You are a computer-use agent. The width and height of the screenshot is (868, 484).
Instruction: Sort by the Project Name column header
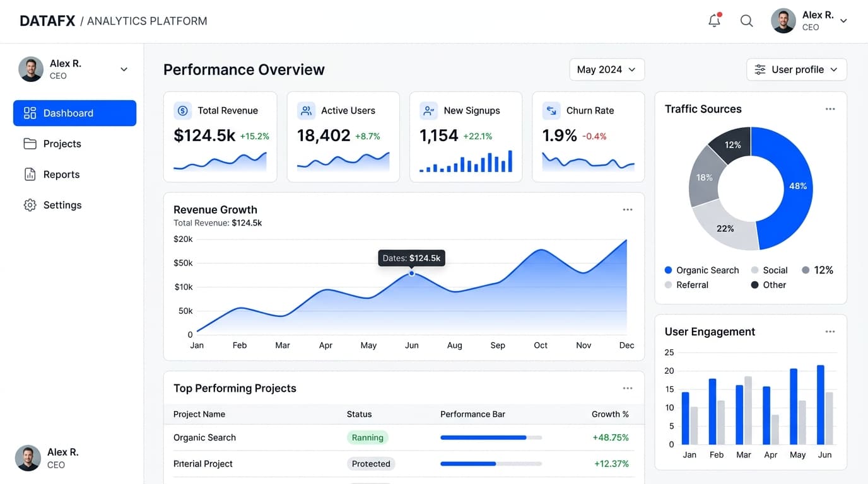[199, 414]
